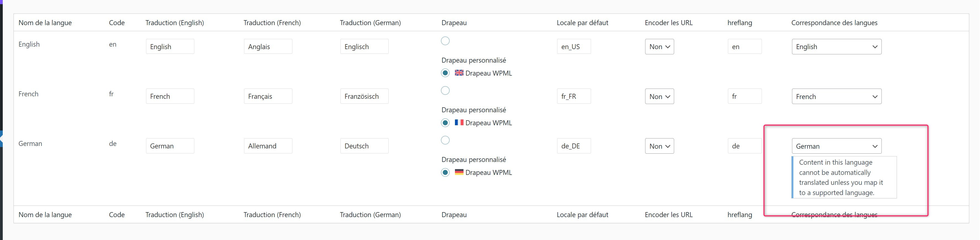Click the top 'Traduction (German)' column header

370,22
